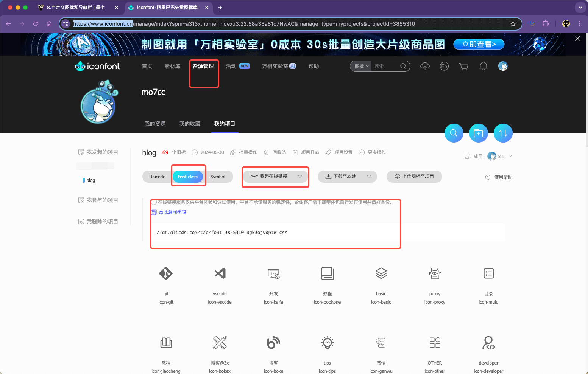Collapse the 收起在线链接 dropdown
The width and height of the screenshot is (588, 374).
(276, 176)
